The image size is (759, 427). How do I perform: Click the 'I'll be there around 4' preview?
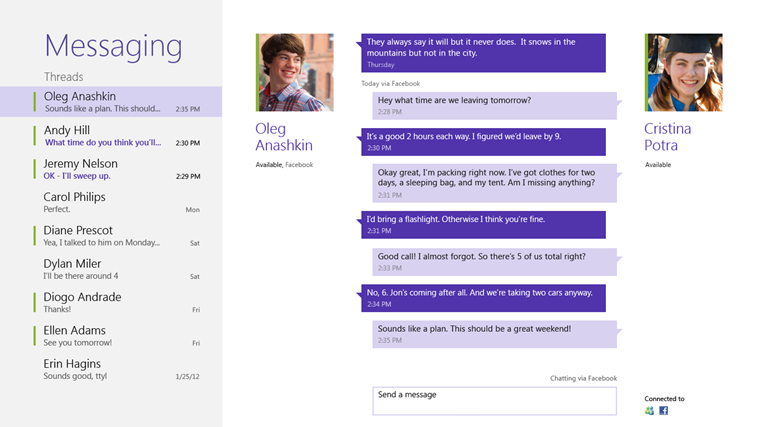click(81, 276)
